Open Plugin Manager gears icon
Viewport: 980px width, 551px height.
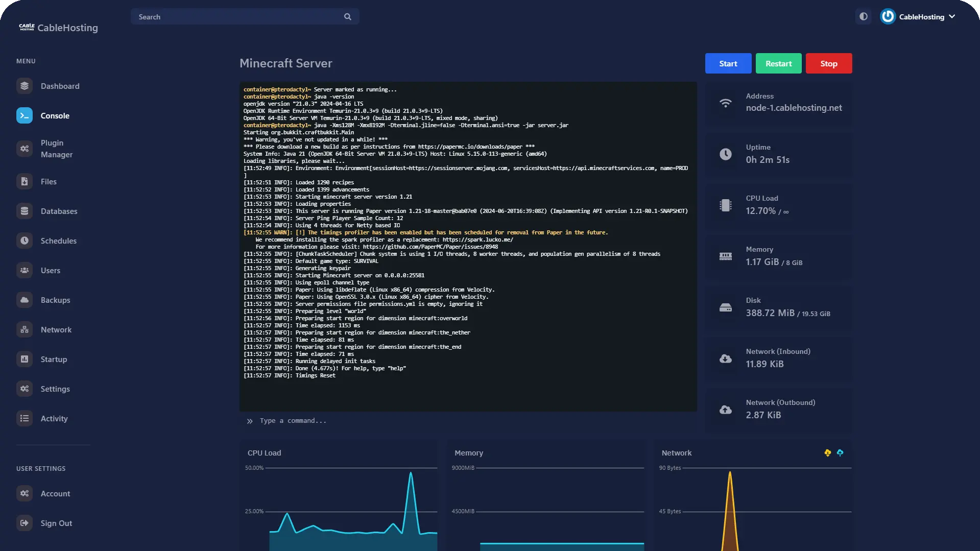[x=25, y=149]
